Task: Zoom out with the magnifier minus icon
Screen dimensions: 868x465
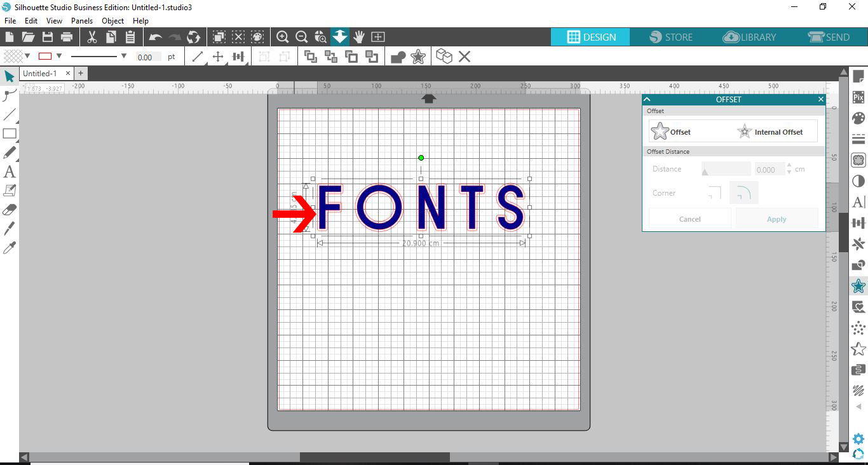Action: pos(302,37)
